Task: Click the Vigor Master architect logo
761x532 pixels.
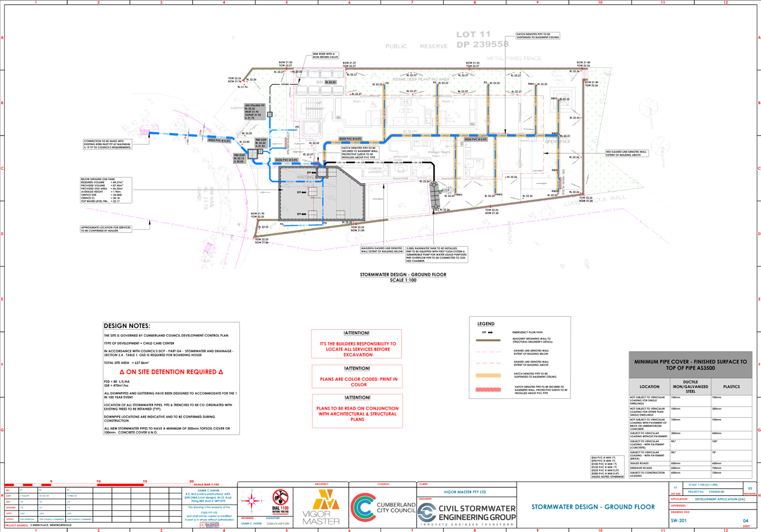Action: (321, 507)
